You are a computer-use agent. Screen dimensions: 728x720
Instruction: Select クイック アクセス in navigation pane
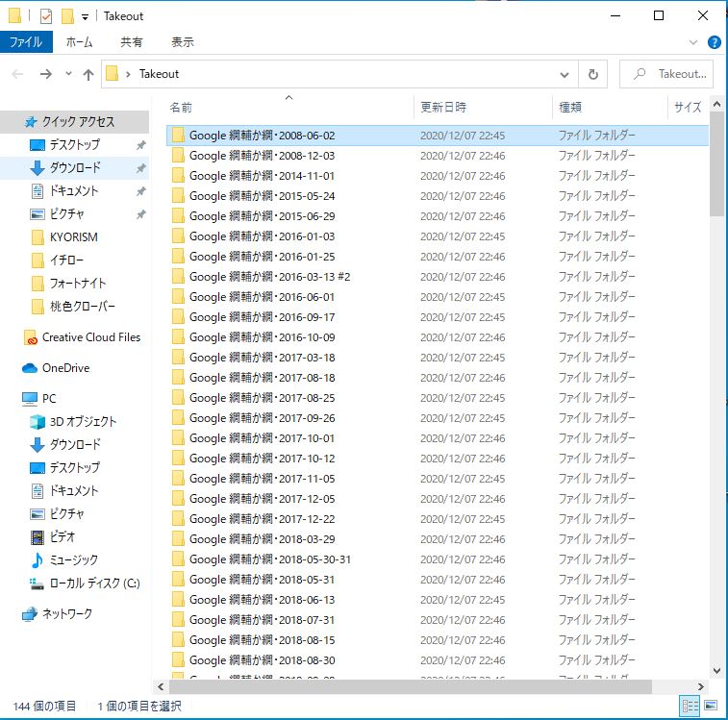coord(74,122)
